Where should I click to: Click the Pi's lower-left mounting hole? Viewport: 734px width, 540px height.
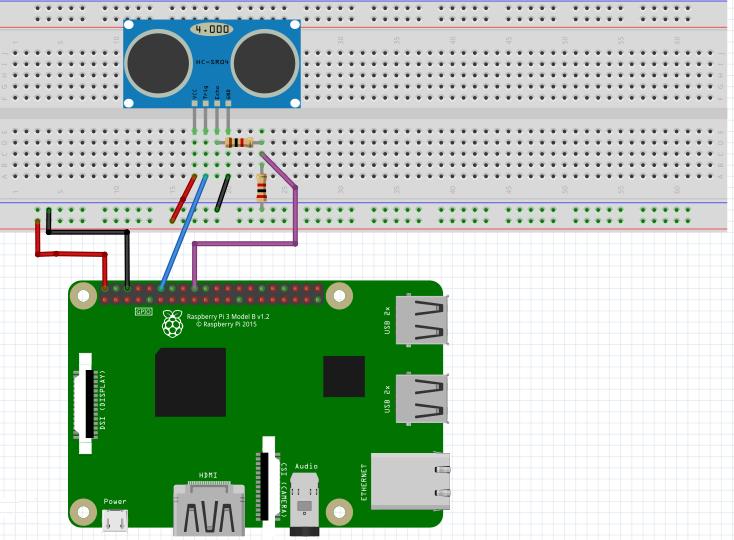click(83, 512)
